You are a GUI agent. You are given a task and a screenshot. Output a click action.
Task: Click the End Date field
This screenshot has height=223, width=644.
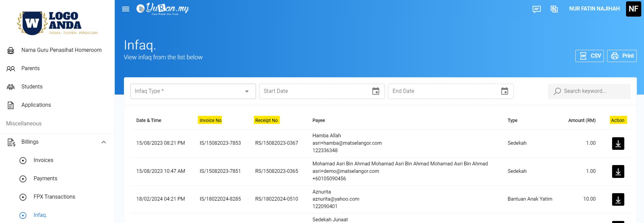click(450, 91)
